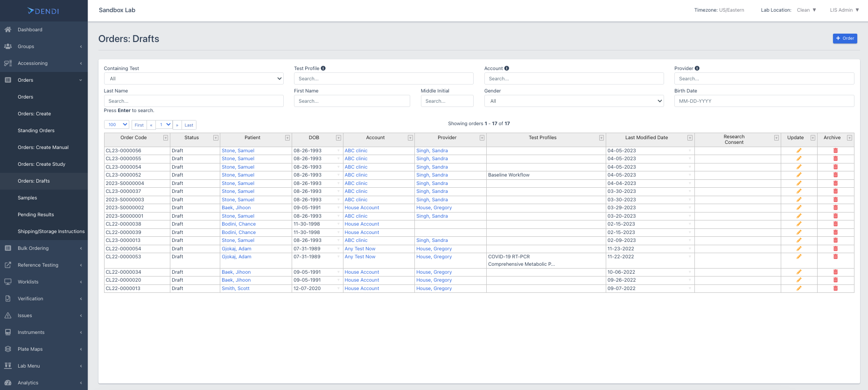Archive order 2023-S0000004 with trash icon

(x=835, y=183)
